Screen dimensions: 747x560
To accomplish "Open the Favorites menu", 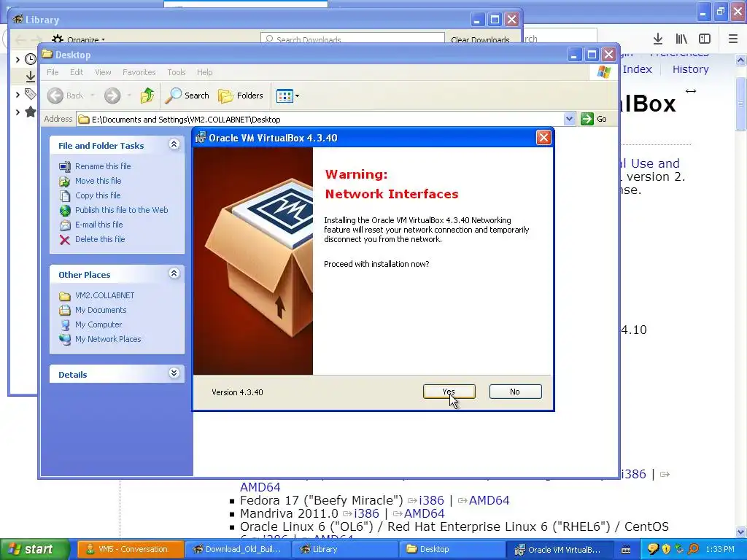I will click(139, 72).
